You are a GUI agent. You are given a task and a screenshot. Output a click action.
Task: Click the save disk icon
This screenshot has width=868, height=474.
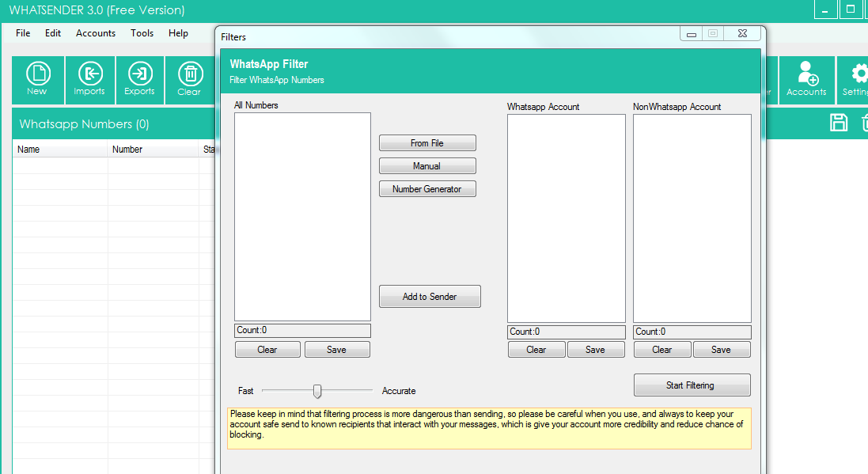tap(839, 123)
